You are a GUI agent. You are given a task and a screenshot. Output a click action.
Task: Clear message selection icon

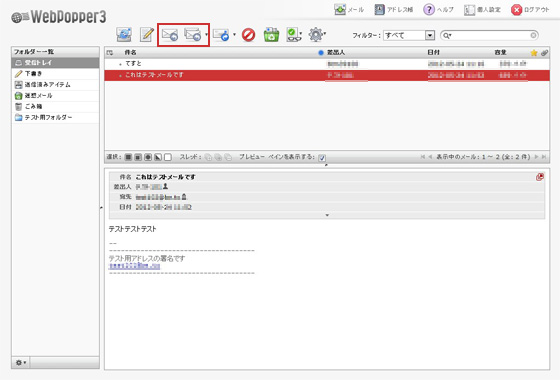point(168,157)
